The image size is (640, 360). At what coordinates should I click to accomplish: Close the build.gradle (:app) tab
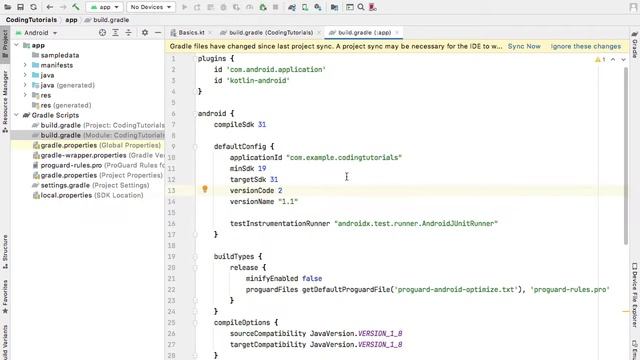point(397,33)
